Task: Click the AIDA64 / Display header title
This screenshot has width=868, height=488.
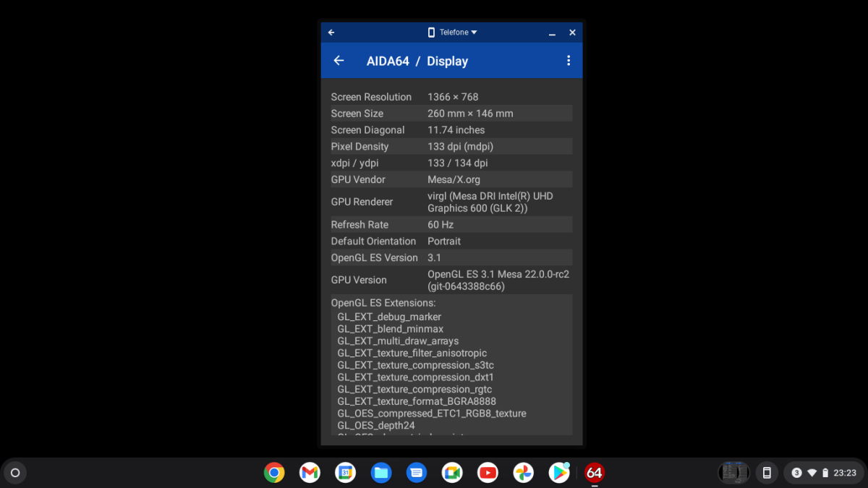Action: (417, 61)
